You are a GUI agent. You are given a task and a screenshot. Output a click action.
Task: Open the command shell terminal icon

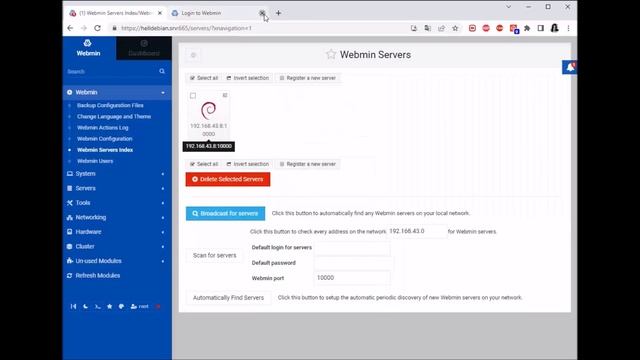pos(98,306)
